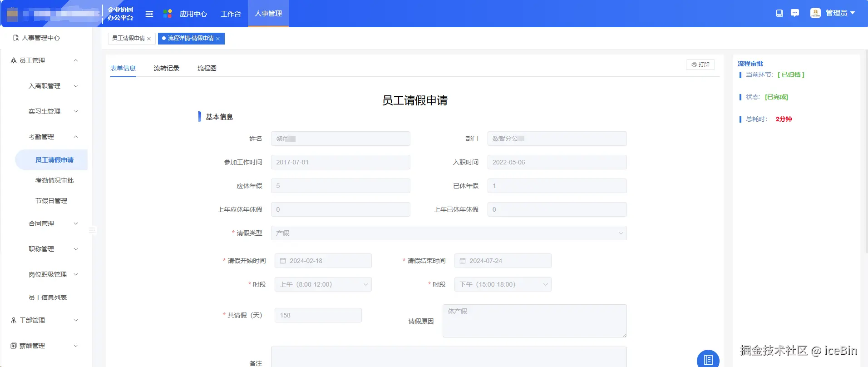Screen dimensions: 868x367
Task: Open the colorful app grid icon
Action: click(168, 14)
